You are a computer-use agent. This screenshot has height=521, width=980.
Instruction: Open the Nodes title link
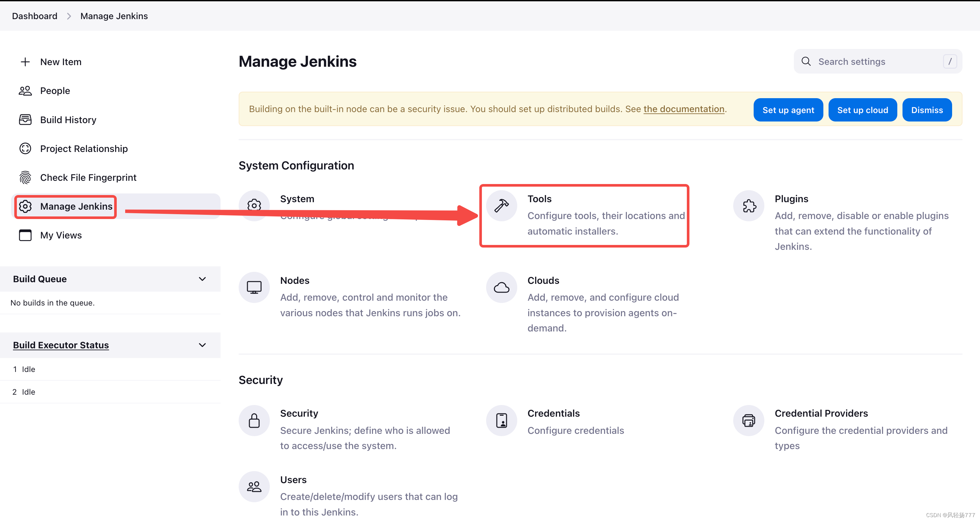coord(295,281)
